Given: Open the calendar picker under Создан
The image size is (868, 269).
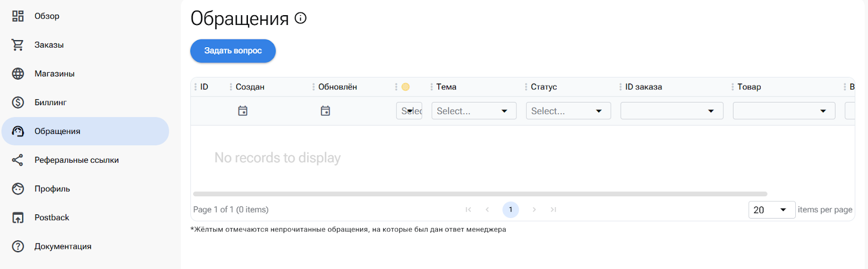Looking at the screenshot, I should 242,111.
